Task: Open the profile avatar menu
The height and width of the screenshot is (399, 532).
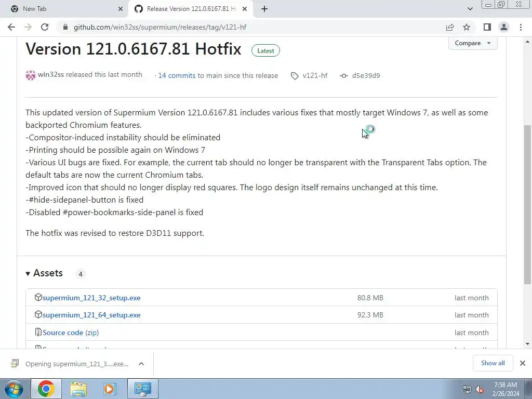Action: click(x=504, y=27)
